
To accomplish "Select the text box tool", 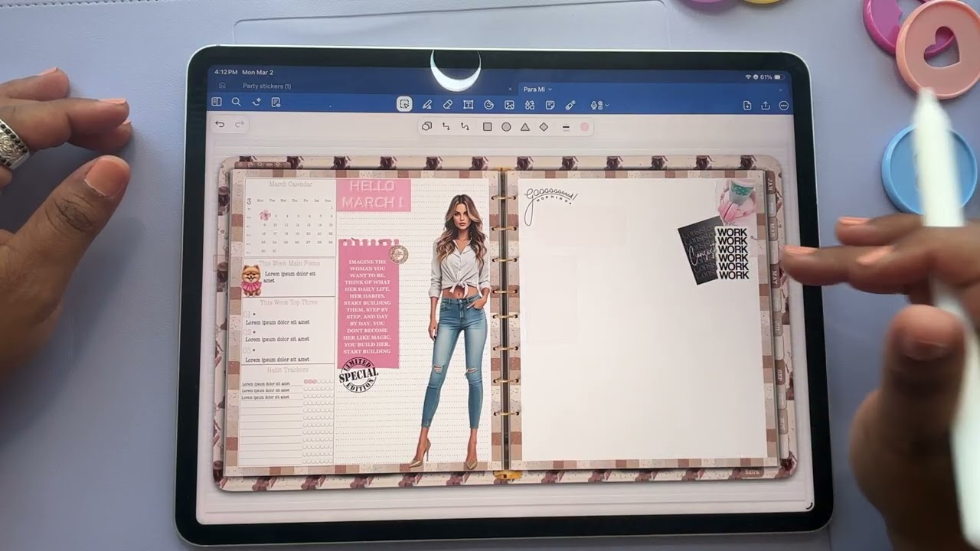I will 468,105.
